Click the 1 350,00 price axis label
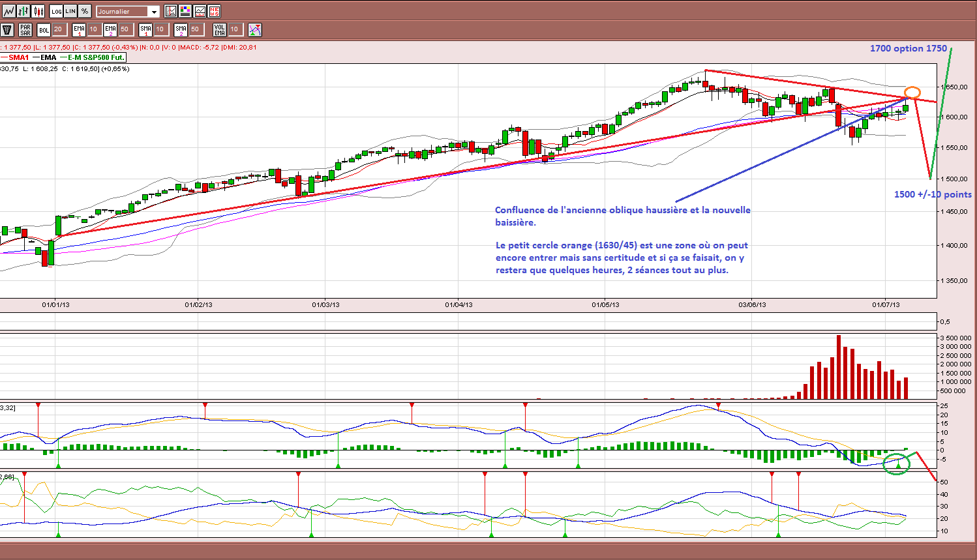977x560 pixels. tap(954, 280)
